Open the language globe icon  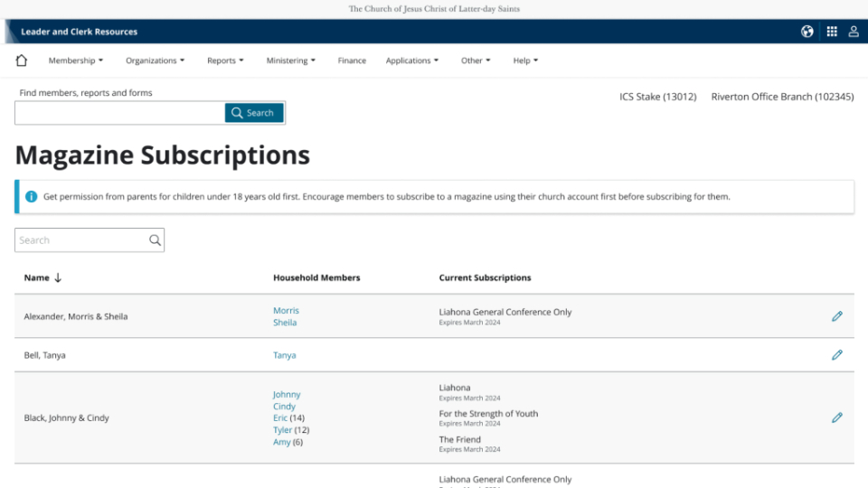pos(807,32)
